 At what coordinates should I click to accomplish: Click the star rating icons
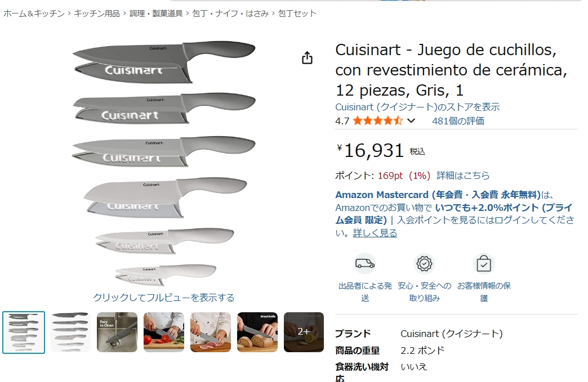point(378,121)
